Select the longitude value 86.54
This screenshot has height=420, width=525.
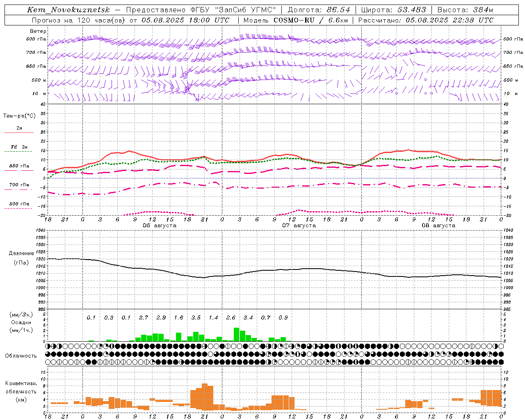(338, 10)
